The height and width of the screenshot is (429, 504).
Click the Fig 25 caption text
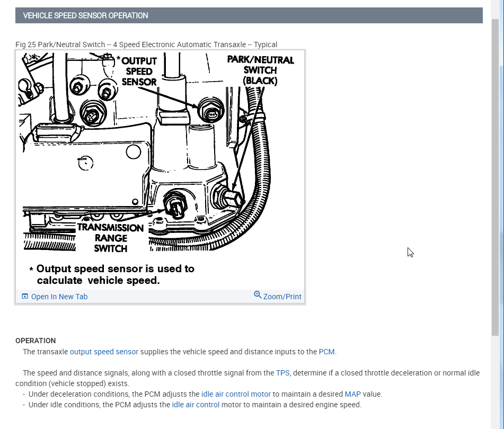point(146,44)
